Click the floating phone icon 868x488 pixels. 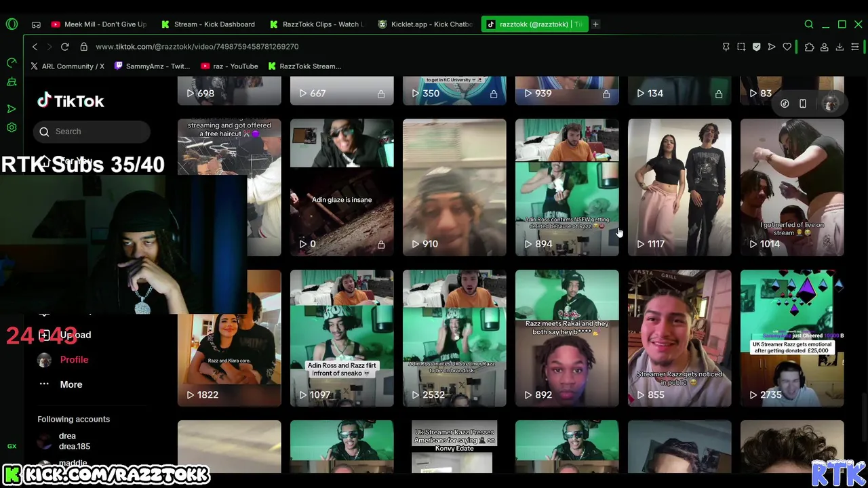[x=803, y=104]
